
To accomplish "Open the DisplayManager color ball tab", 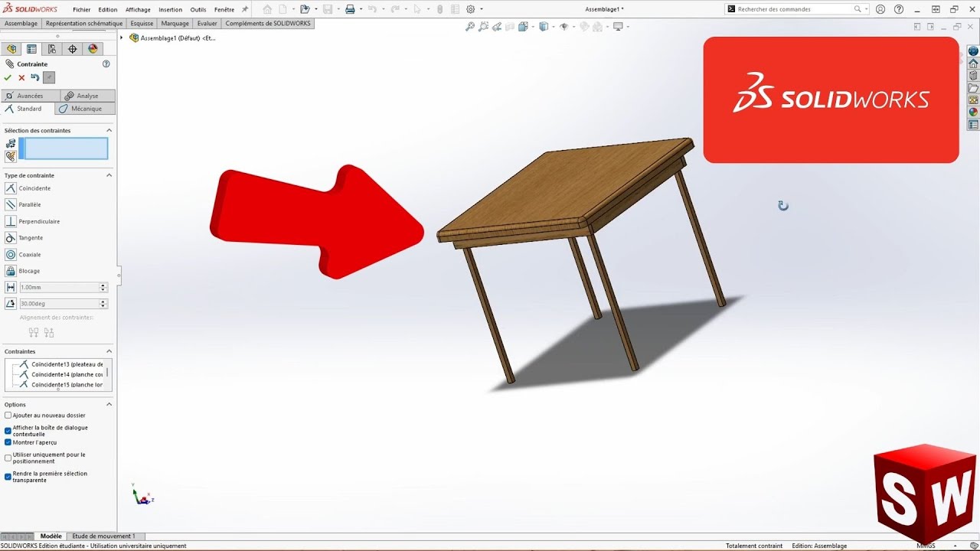I will click(93, 49).
